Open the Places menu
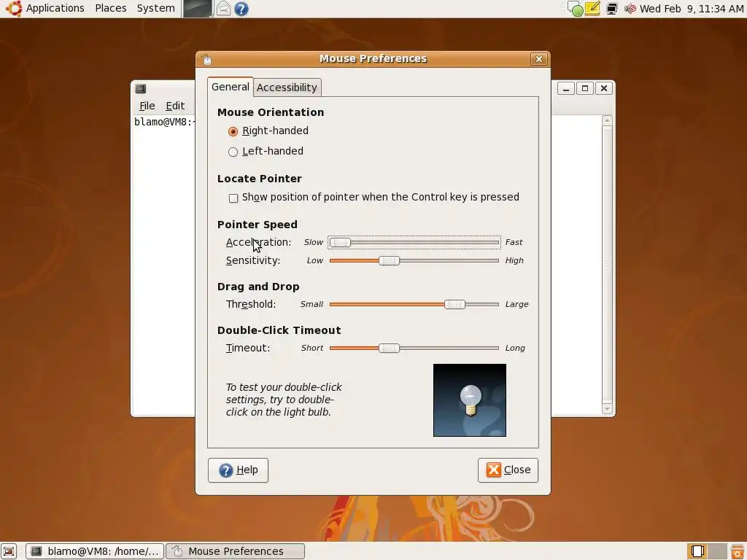 pyautogui.click(x=111, y=8)
